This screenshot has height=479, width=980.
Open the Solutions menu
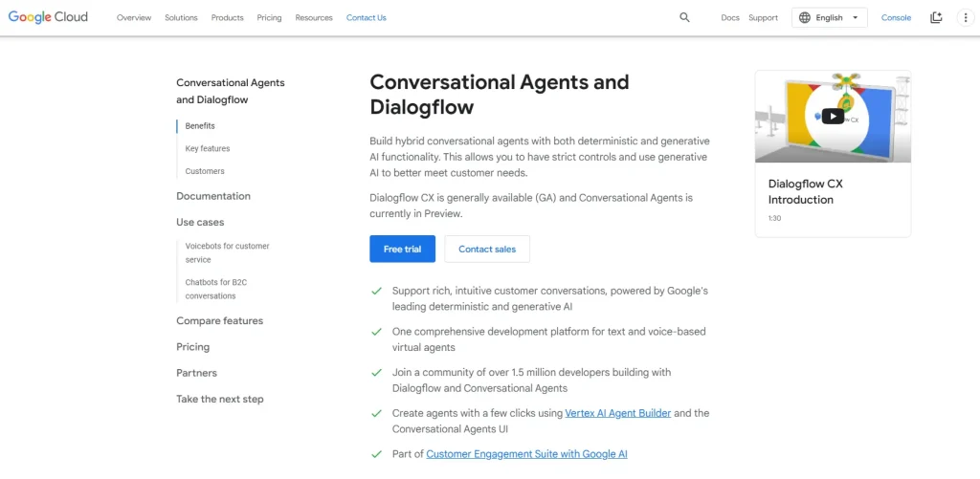pos(181,17)
